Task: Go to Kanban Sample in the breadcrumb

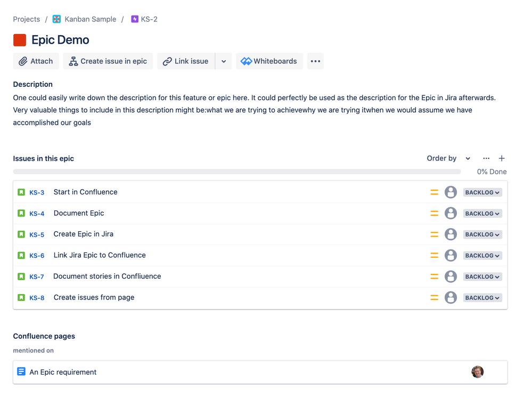Action: coord(90,19)
